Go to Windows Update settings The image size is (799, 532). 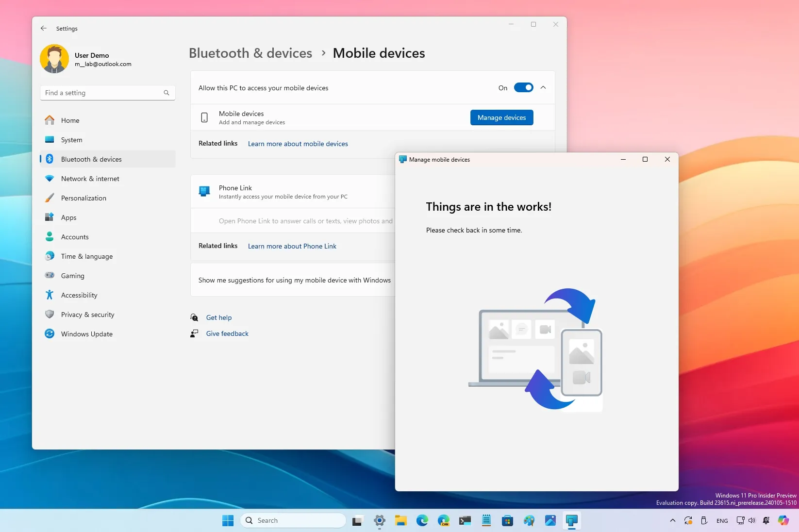pos(85,333)
